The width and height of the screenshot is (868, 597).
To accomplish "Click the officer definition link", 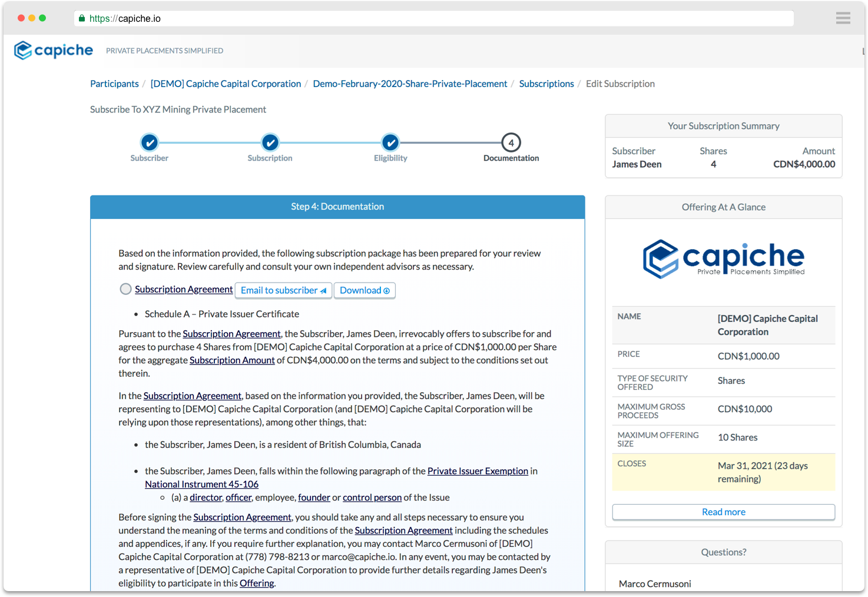I will [x=238, y=497].
